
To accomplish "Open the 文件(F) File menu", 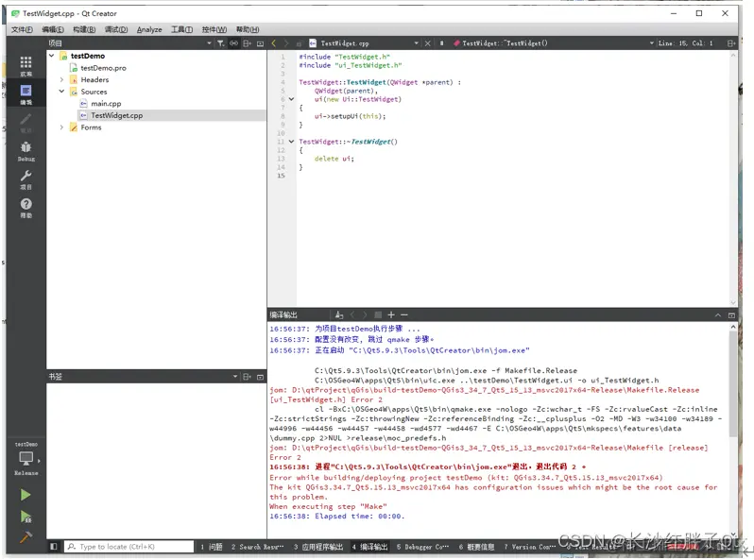I will (22, 29).
